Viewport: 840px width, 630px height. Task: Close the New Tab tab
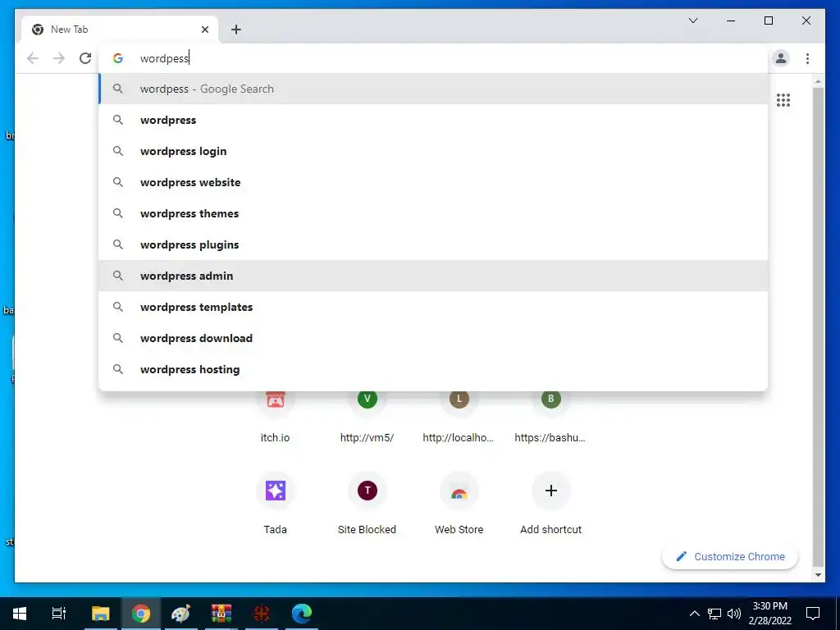coord(204,30)
